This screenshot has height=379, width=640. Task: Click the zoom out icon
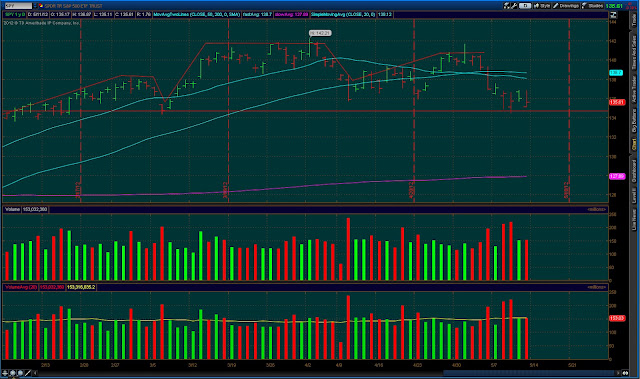click(x=20, y=373)
